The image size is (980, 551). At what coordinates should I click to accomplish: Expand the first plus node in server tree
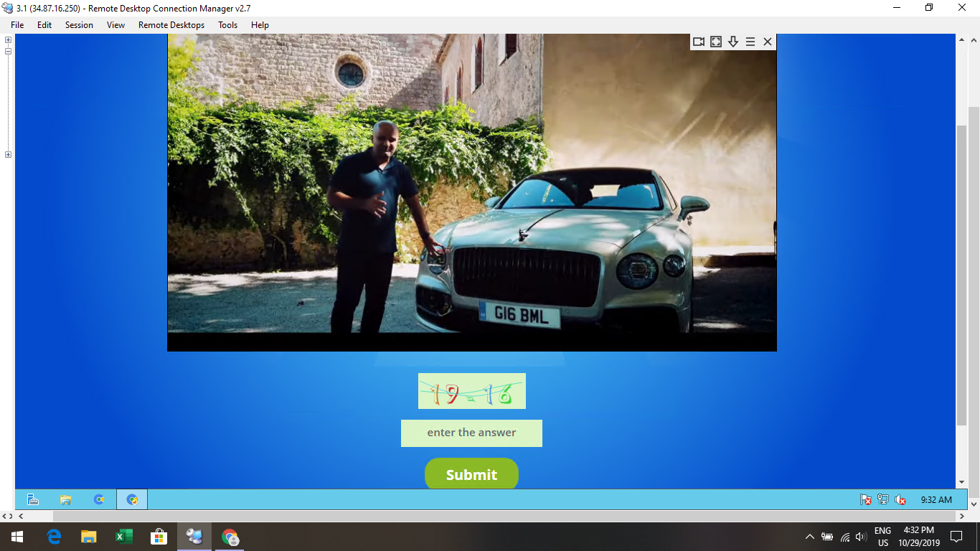pyautogui.click(x=8, y=40)
